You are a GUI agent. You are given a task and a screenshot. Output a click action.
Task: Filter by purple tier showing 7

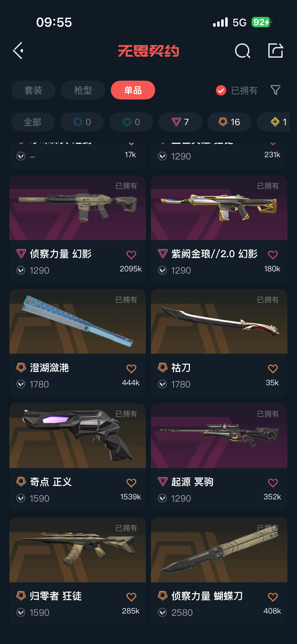180,122
